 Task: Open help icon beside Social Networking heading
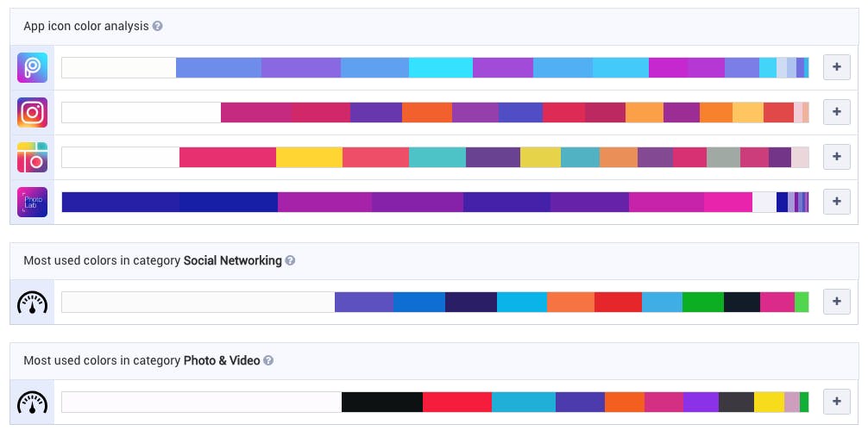click(x=291, y=261)
